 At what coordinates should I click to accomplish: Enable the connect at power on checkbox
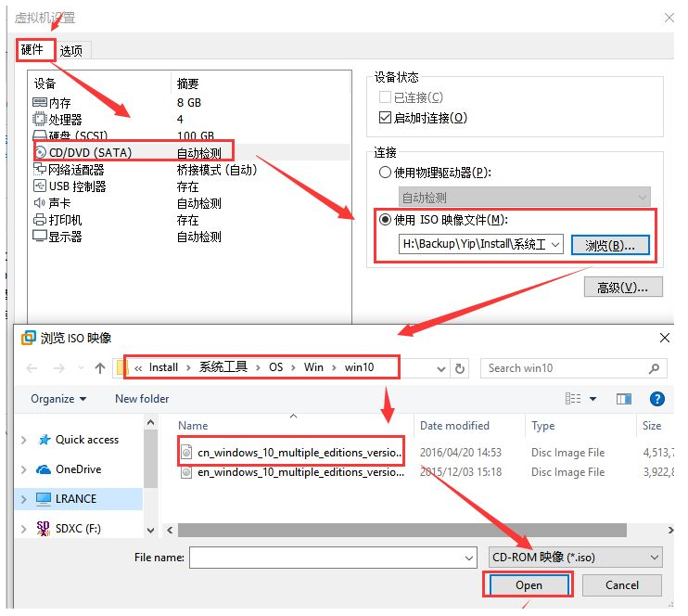(386, 118)
